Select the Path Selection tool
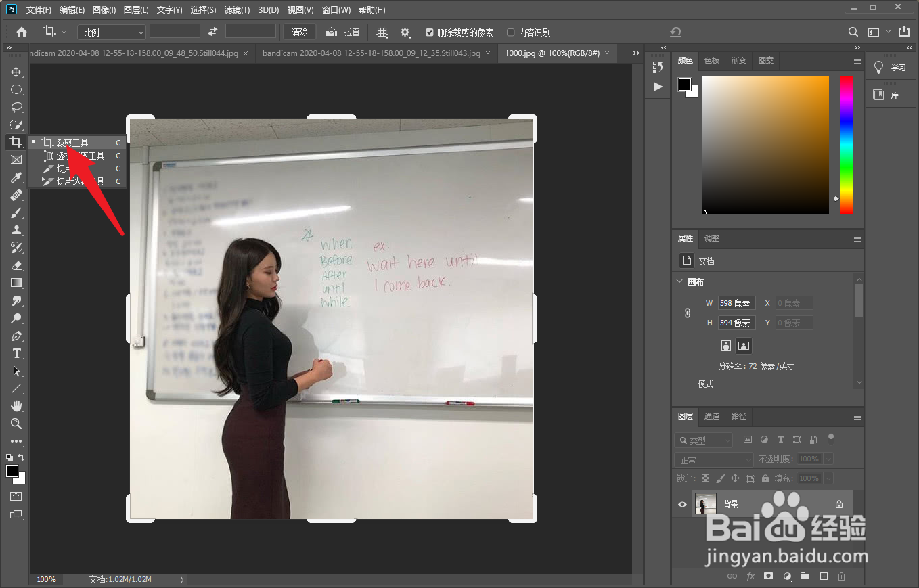 click(16, 371)
